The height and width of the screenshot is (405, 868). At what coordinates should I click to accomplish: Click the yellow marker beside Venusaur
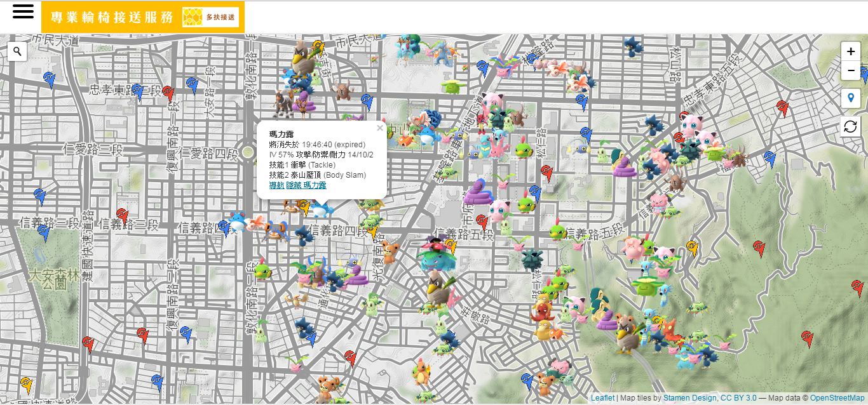point(451,246)
